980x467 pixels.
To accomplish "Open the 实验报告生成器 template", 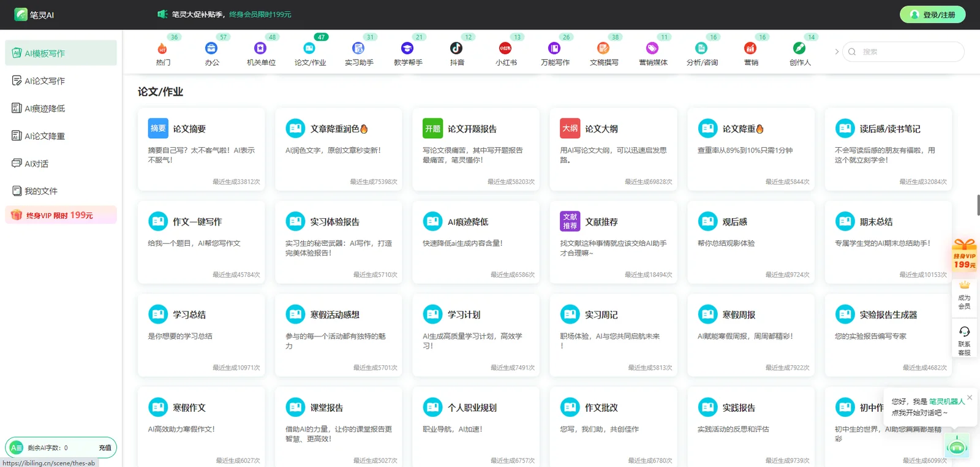I will (888, 335).
